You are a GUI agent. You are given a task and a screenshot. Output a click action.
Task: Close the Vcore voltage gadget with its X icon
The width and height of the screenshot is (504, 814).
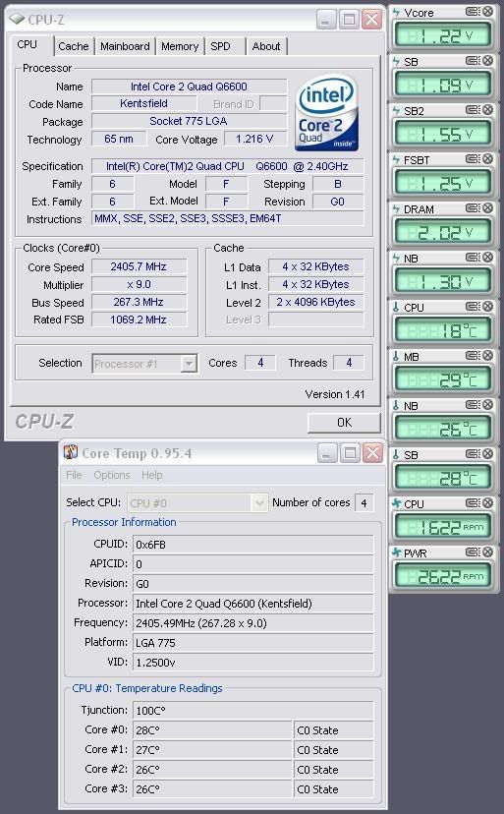click(x=487, y=12)
